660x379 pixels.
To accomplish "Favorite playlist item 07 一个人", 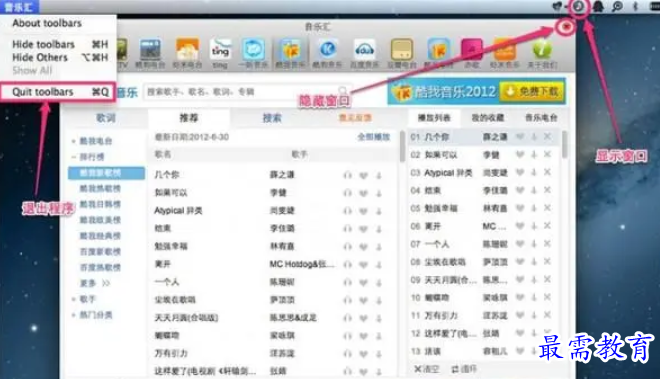I will tap(520, 244).
